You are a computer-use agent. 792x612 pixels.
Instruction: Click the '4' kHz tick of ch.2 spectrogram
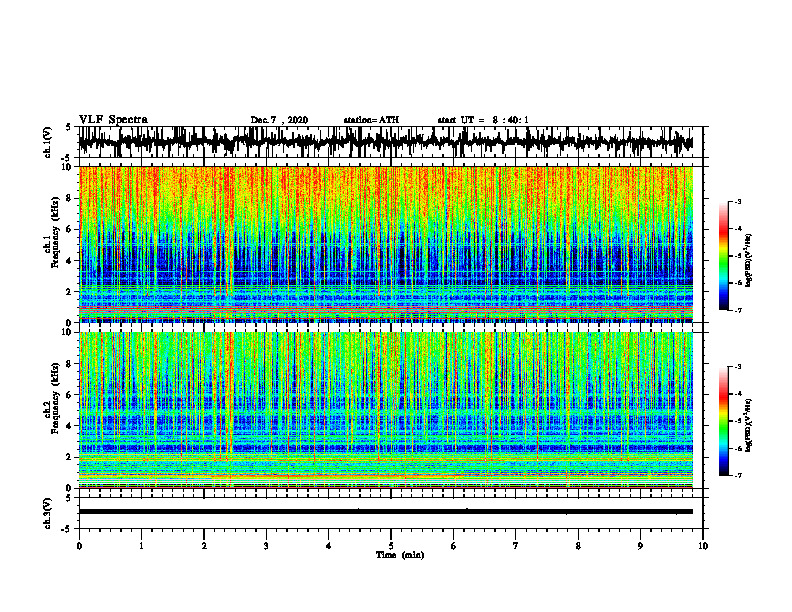click(x=69, y=426)
